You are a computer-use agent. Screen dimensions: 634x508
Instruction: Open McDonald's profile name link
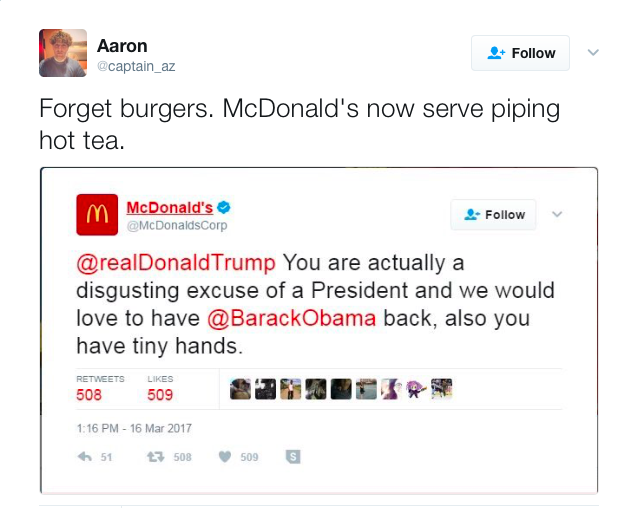pyautogui.click(x=169, y=207)
